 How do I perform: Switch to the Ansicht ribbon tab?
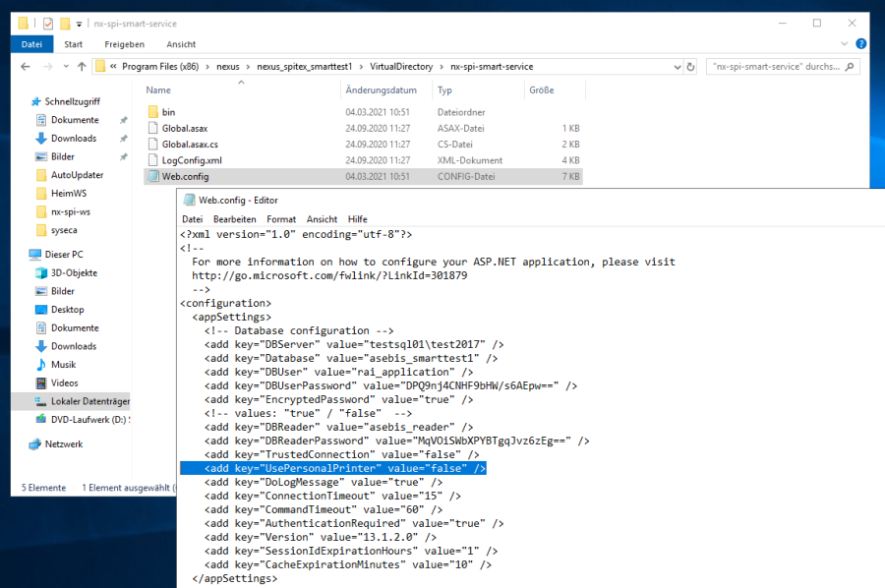tap(181, 44)
